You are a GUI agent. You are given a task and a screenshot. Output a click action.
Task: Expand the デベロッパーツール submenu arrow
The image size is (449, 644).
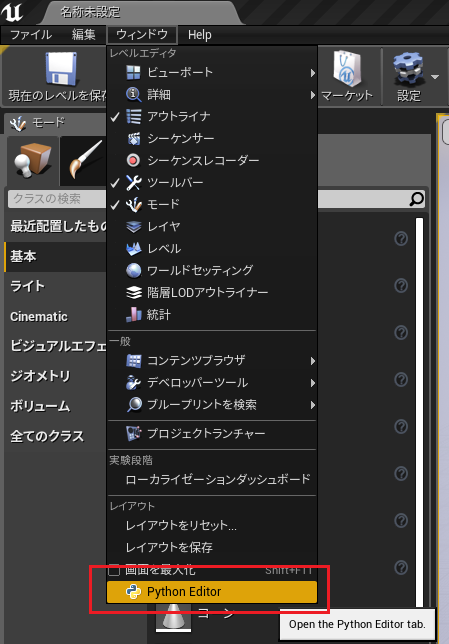[x=312, y=383]
